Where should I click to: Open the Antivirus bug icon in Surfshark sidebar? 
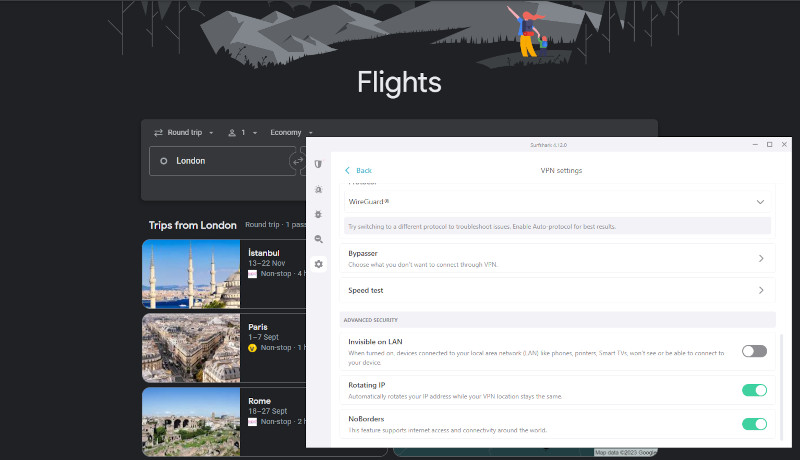click(318, 214)
